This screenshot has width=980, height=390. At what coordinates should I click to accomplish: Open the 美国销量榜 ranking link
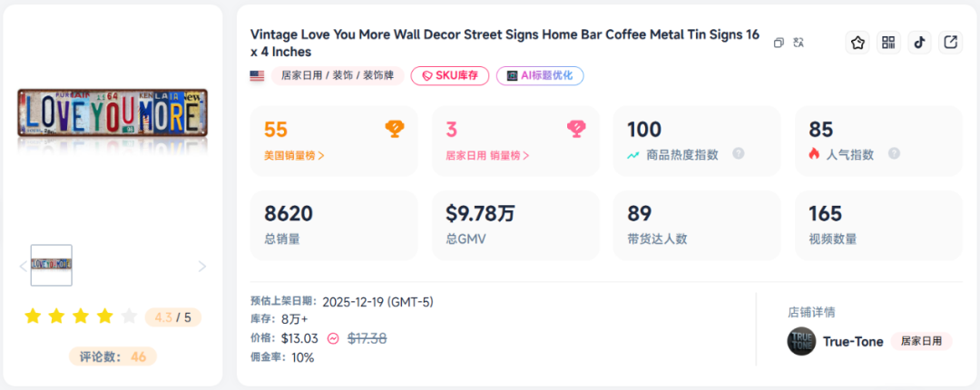(x=294, y=155)
